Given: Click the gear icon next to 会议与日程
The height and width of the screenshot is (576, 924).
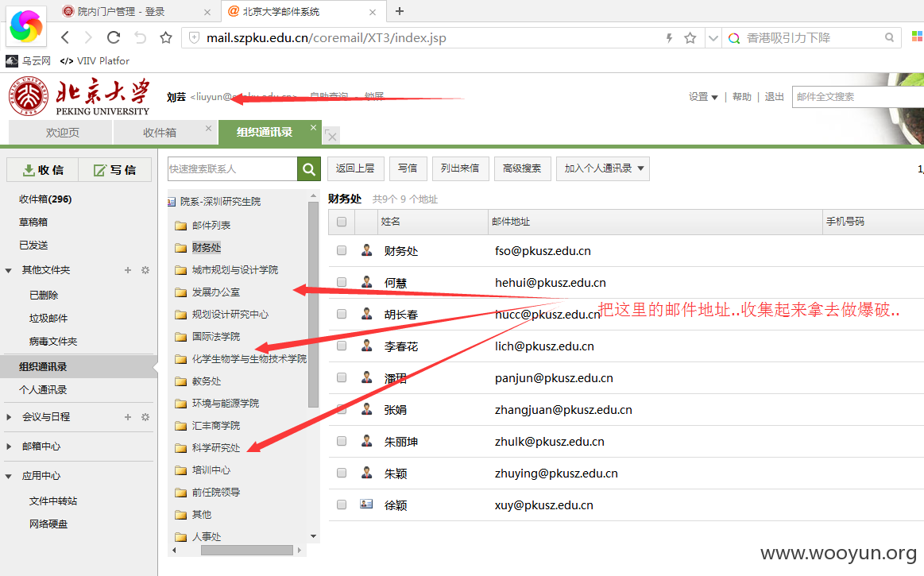Looking at the screenshot, I should [x=145, y=417].
